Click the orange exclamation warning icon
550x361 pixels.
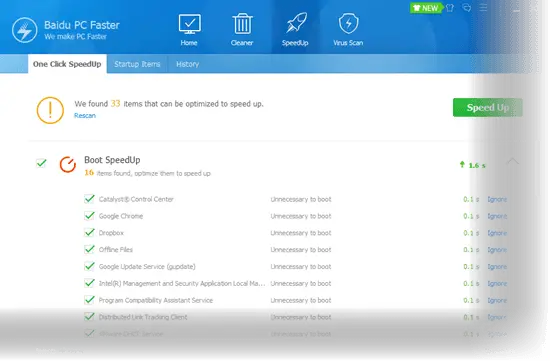[50, 111]
